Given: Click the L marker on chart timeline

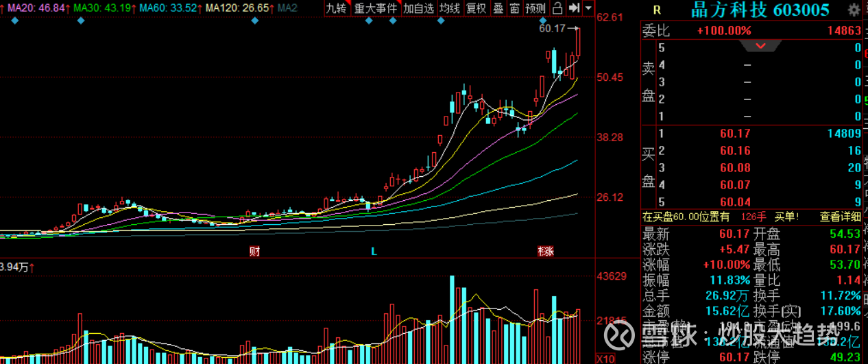Looking at the screenshot, I should pyautogui.click(x=374, y=252).
